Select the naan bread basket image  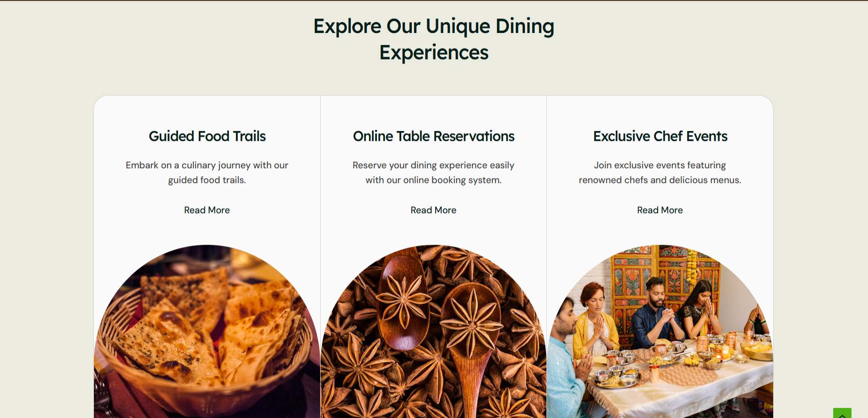[x=207, y=331]
